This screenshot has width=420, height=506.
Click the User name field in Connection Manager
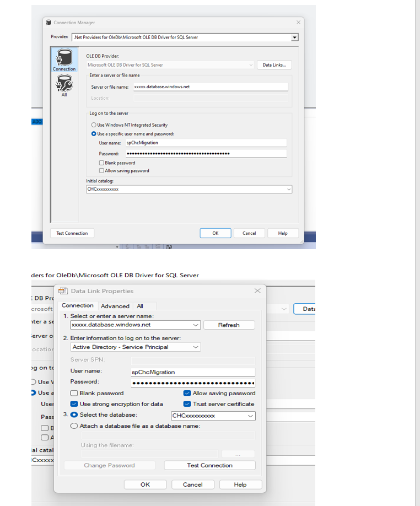pos(206,143)
